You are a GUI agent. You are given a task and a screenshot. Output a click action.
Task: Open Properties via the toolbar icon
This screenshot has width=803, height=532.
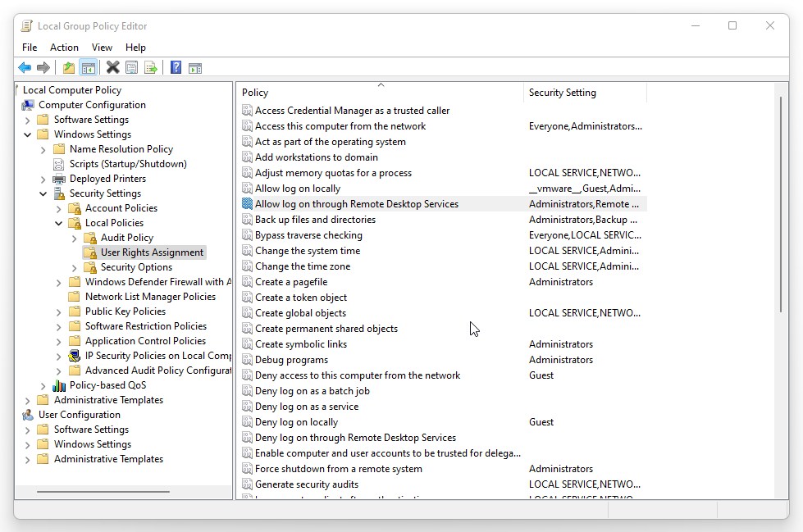point(131,67)
